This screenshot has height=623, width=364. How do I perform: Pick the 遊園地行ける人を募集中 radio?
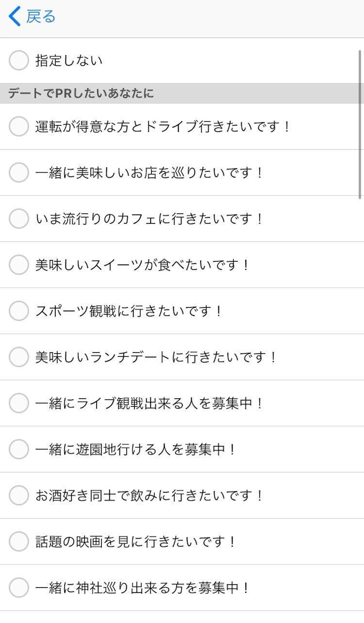pos(19,449)
